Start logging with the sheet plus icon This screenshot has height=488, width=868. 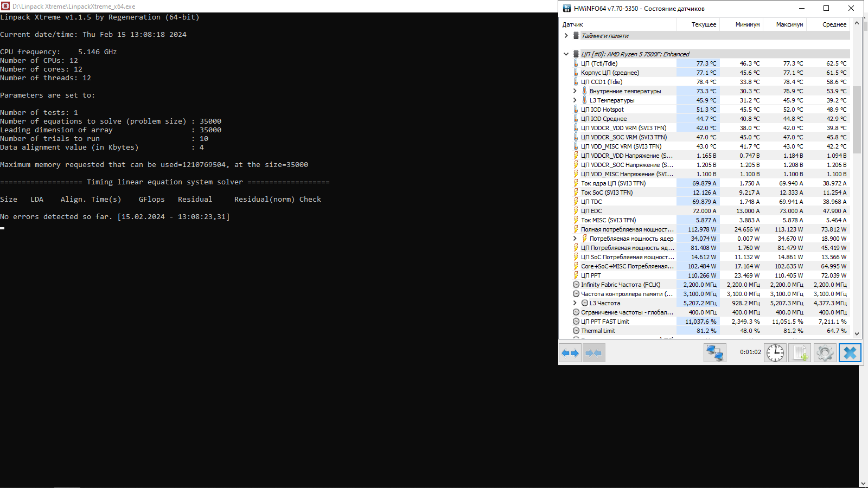click(x=800, y=353)
